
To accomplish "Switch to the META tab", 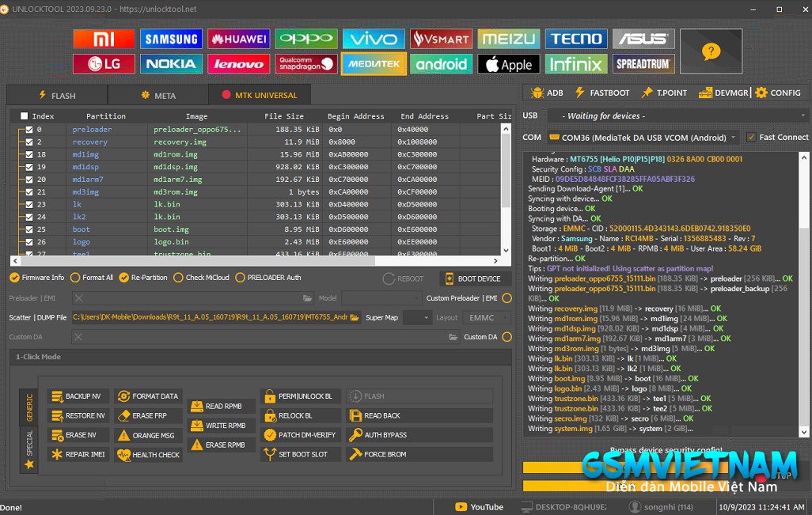I will coord(158,95).
